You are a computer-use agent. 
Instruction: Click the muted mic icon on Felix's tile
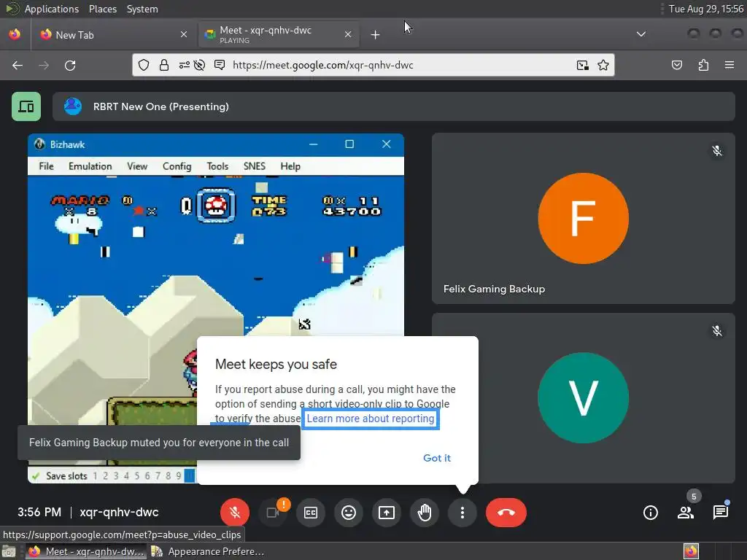pos(716,151)
